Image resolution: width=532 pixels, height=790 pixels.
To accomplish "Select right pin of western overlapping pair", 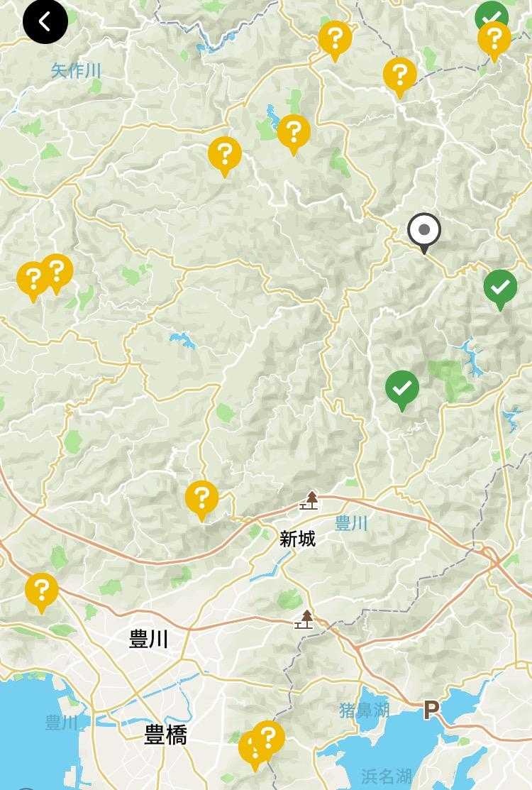I will tap(57, 274).
